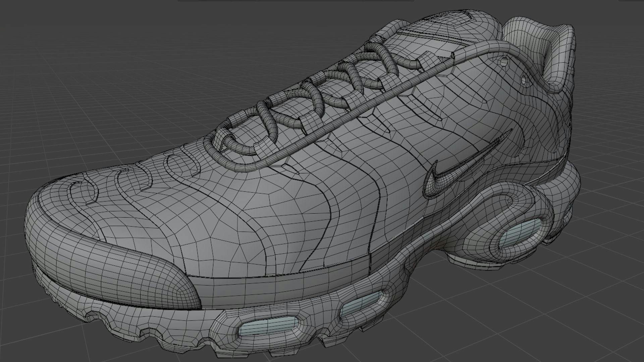Click the lower eyelet hole near collar
The image size is (644, 362).
(x=524, y=81)
